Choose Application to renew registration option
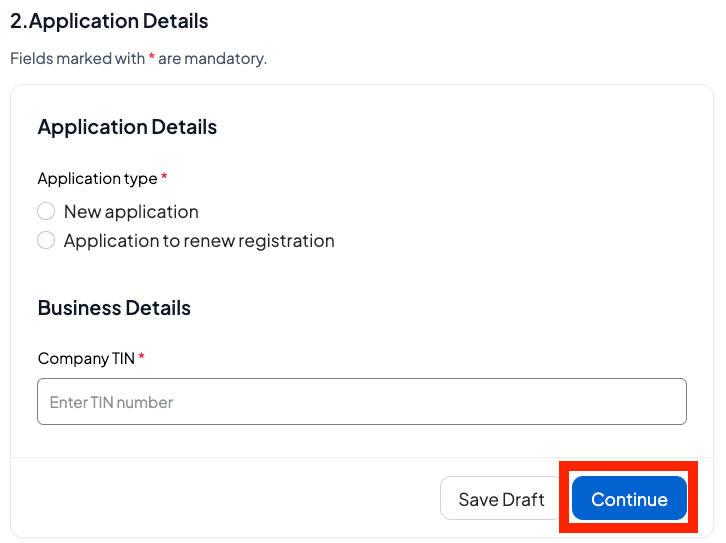Viewport: 726px width, 543px height. pyautogui.click(x=46, y=240)
